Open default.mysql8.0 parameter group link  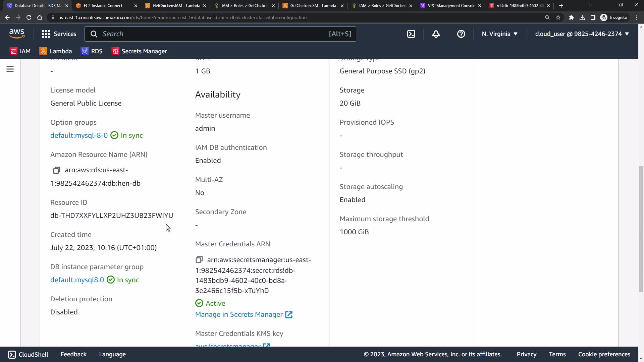click(77, 280)
